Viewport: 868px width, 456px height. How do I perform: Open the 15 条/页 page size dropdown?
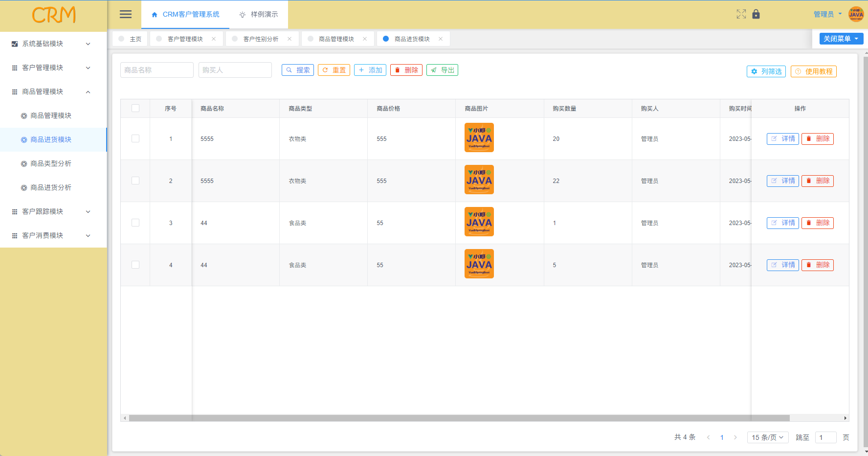click(x=767, y=437)
